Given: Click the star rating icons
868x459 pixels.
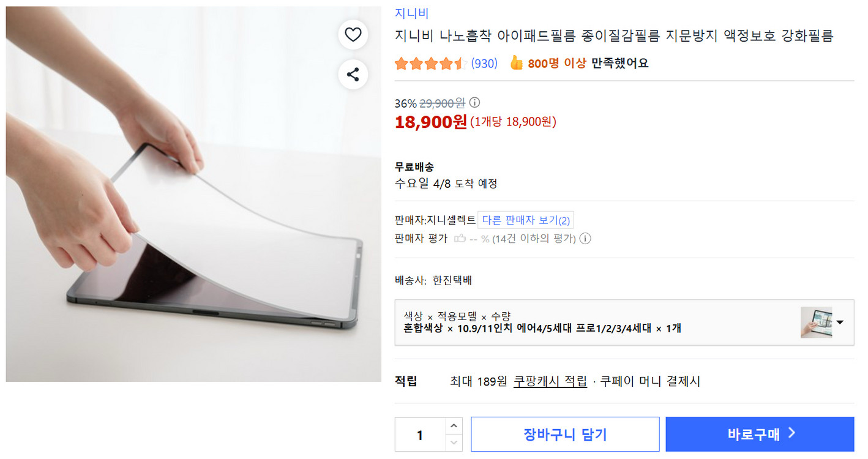Looking at the screenshot, I should tap(430, 62).
